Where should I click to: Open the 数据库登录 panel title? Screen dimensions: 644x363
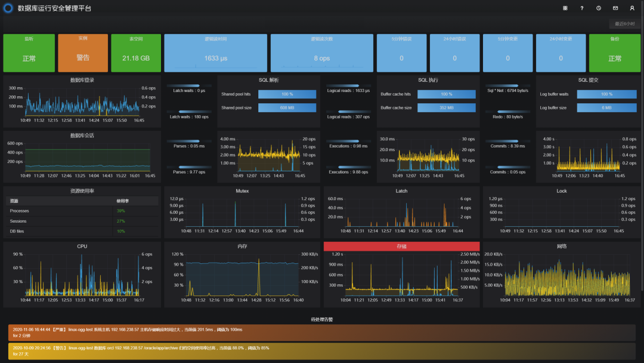82,80
